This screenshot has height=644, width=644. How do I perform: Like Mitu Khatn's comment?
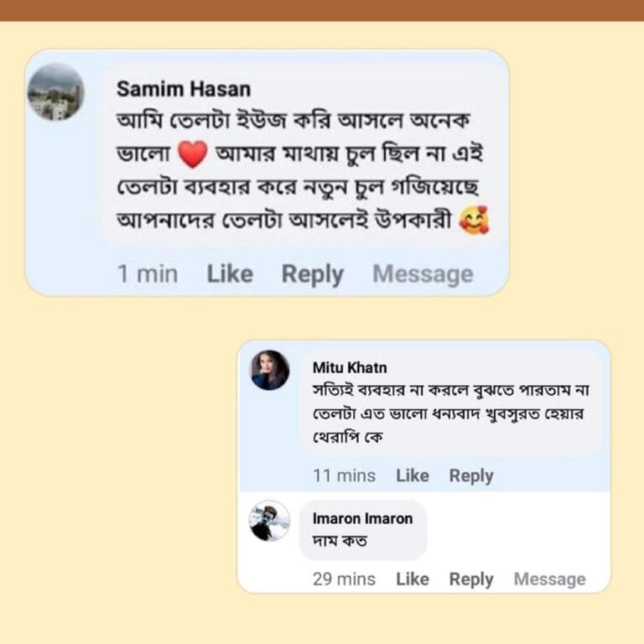point(412,475)
